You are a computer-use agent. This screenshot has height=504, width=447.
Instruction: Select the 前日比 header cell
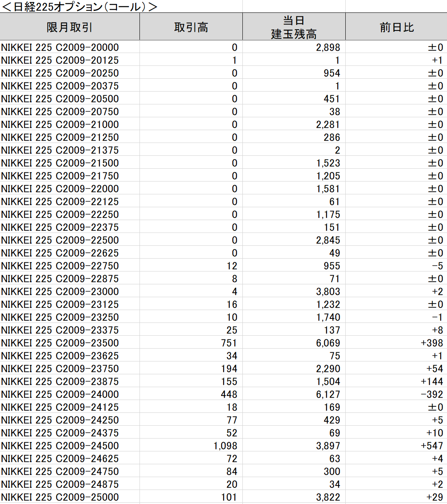[x=396, y=27]
